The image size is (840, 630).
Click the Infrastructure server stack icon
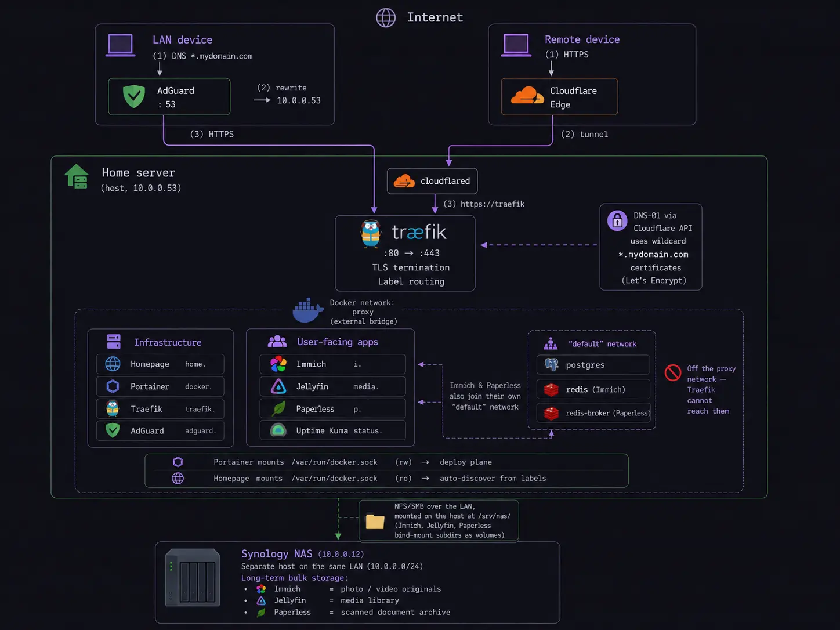click(114, 341)
